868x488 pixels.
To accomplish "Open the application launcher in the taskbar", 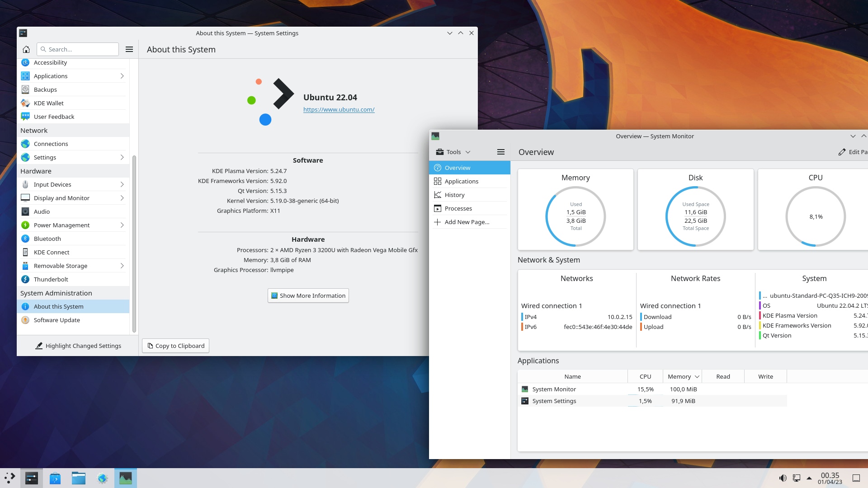I will [x=10, y=478].
